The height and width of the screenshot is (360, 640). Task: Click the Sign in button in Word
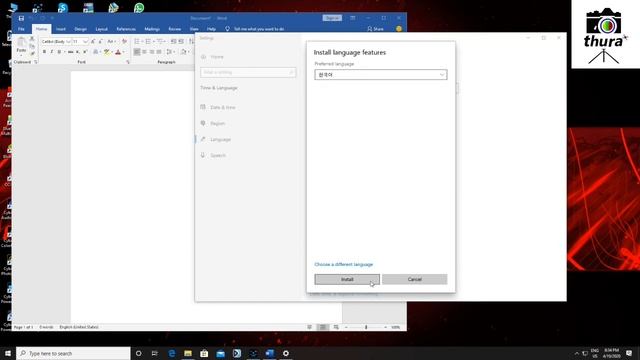click(x=332, y=18)
